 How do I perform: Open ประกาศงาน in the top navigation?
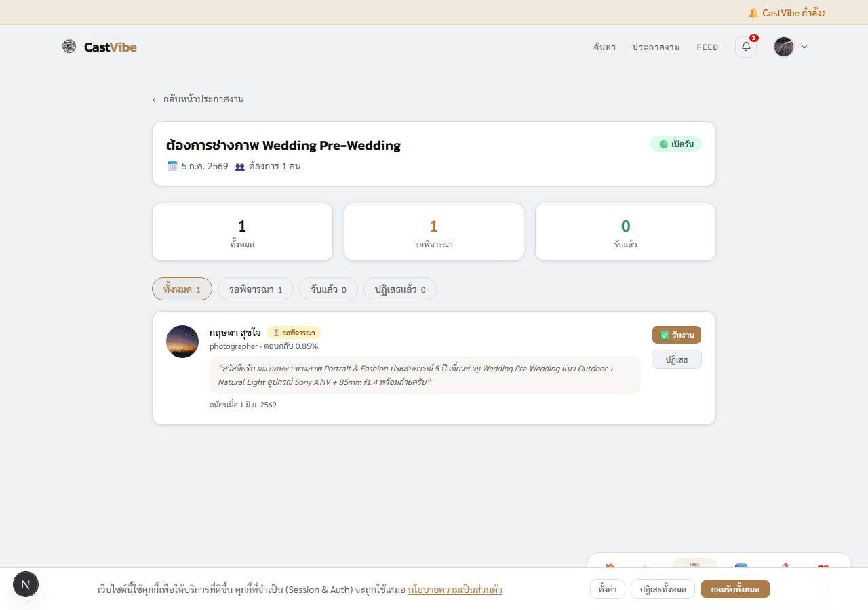pyautogui.click(x=656, y=47)
